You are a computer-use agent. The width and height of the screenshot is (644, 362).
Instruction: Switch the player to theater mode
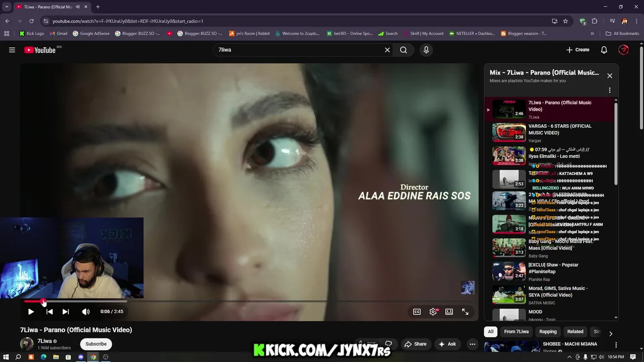449,312
